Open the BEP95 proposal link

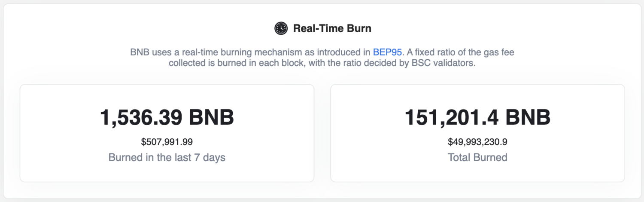point(387,52)
